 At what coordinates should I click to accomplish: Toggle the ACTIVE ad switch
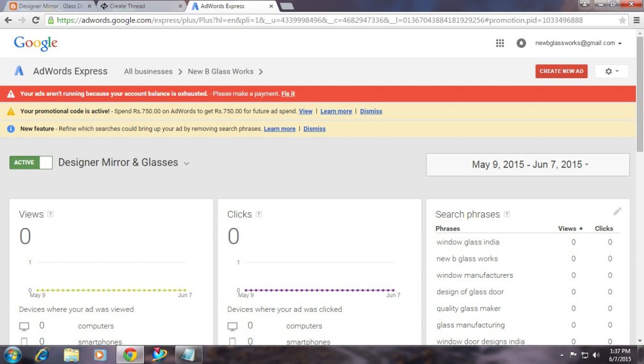(31, 162)
